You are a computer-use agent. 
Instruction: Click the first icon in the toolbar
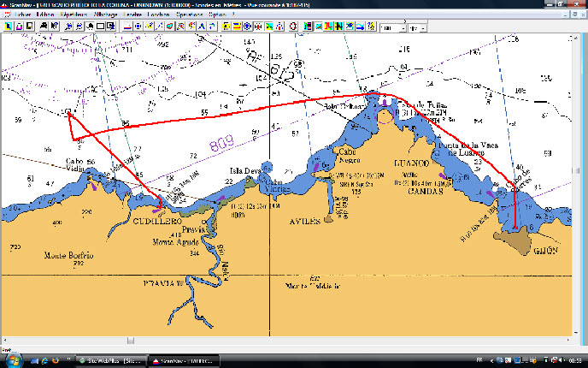[7, 27]
